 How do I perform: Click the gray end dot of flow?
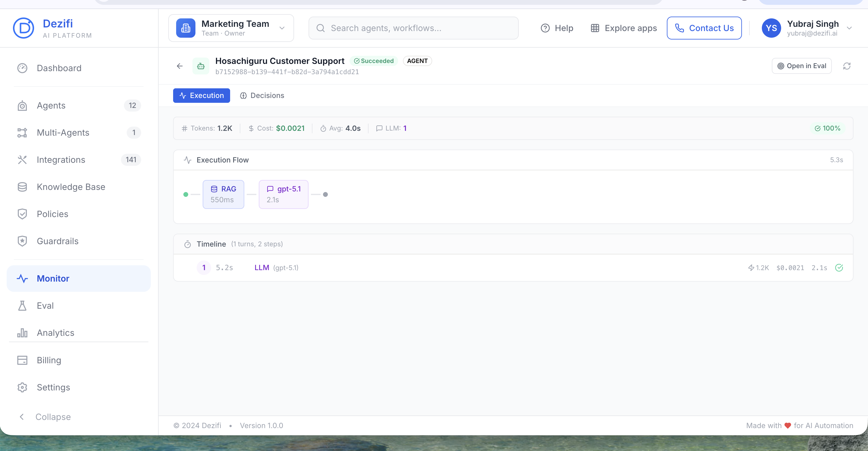point(325,194)
